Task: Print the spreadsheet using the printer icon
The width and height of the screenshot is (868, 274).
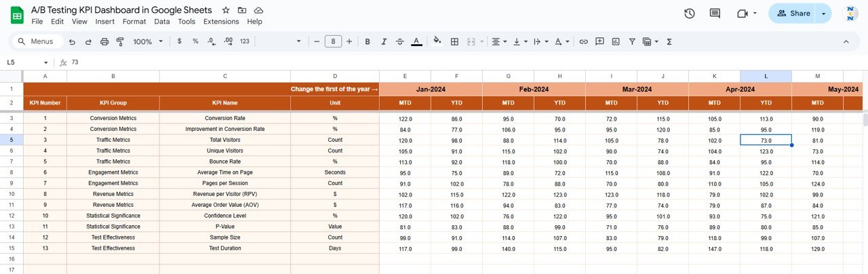Action: [x=104, y=41]
